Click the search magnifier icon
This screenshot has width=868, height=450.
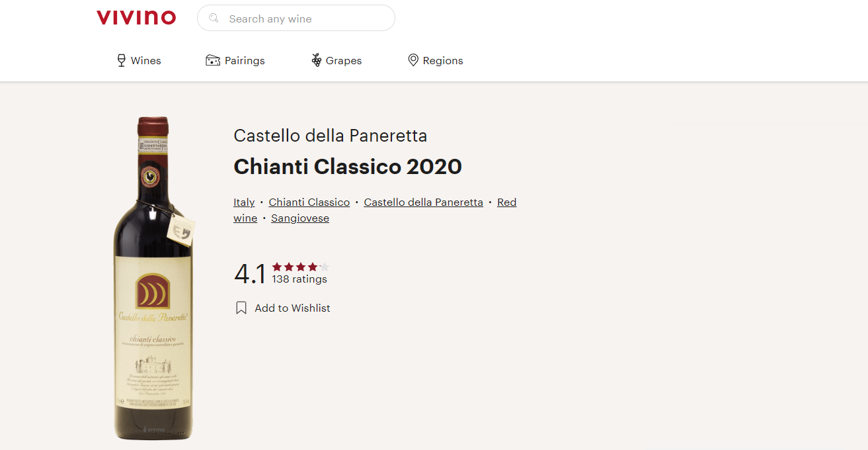214,19
